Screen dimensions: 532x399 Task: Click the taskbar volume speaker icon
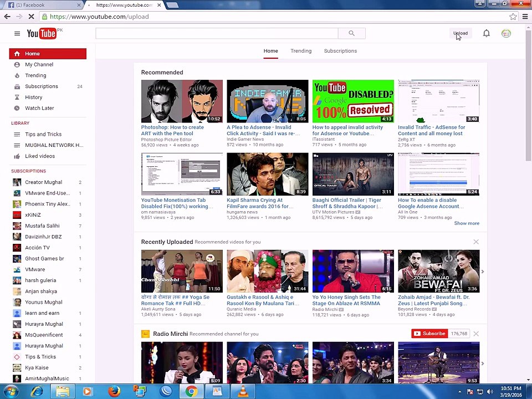coord(490,392)
